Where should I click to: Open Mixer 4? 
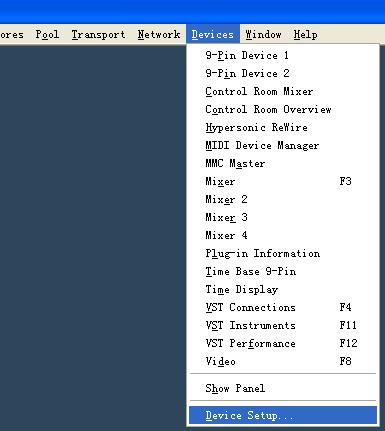(x=283, y=235)
